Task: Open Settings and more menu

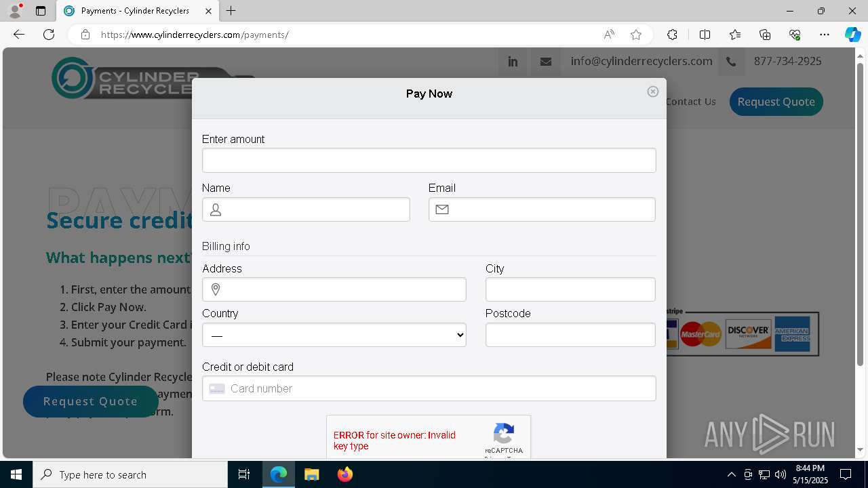Action: tap(825, 35)
